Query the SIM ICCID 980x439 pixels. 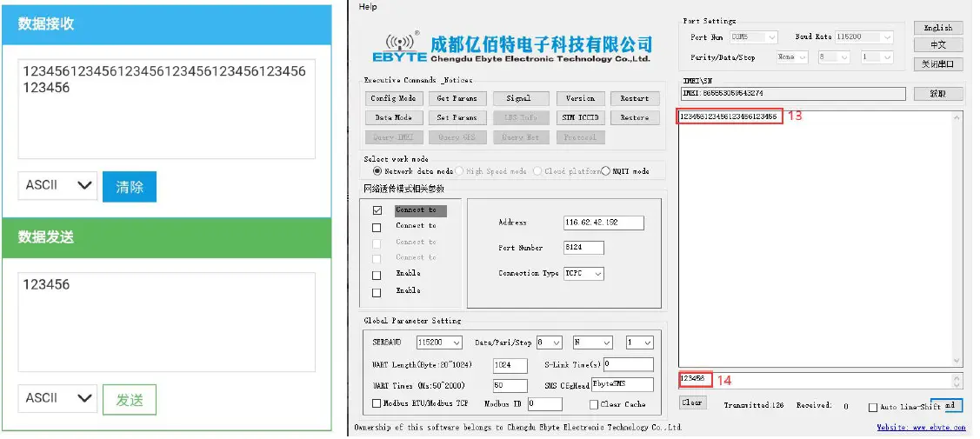[581, 117]
